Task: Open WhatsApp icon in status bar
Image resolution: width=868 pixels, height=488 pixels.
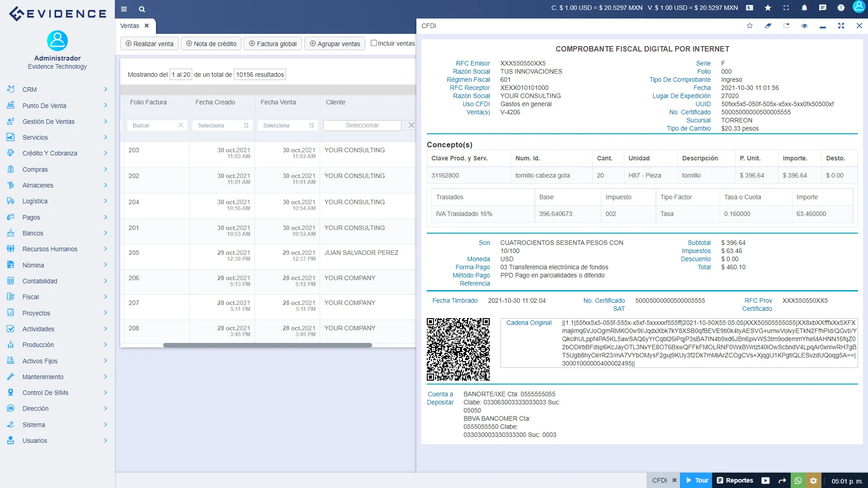Action: (x=798, y=480)
